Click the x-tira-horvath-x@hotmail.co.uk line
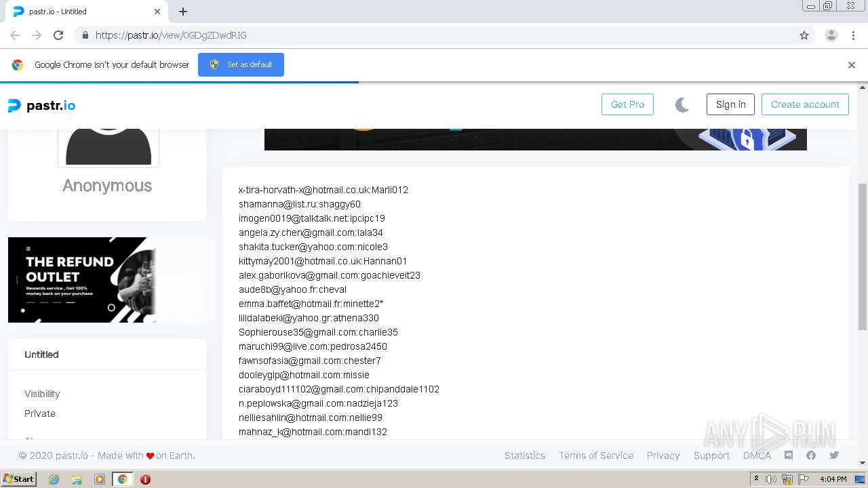Screen dimensions: 868x488 click(323, 190)
